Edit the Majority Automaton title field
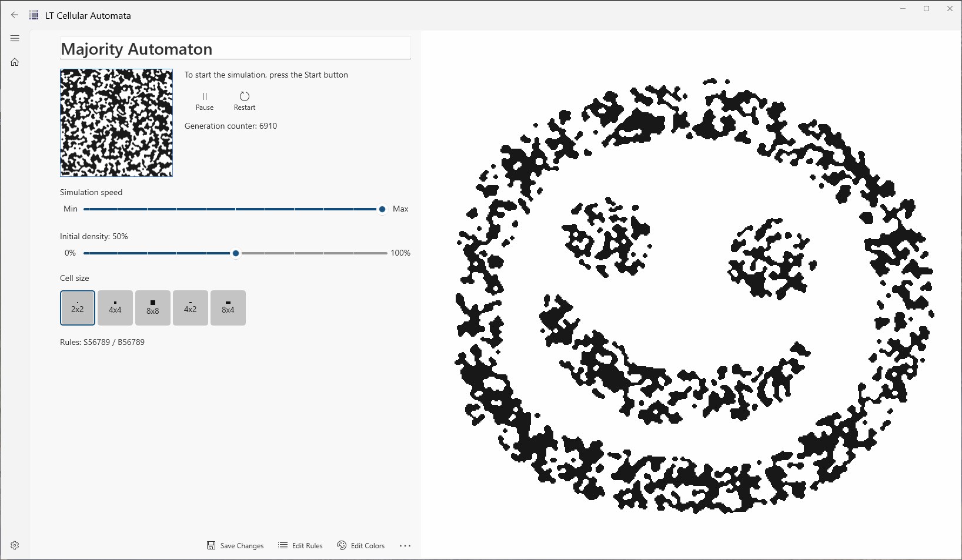The width and height of the screenshot is (962, 560). tap(235, 49)
